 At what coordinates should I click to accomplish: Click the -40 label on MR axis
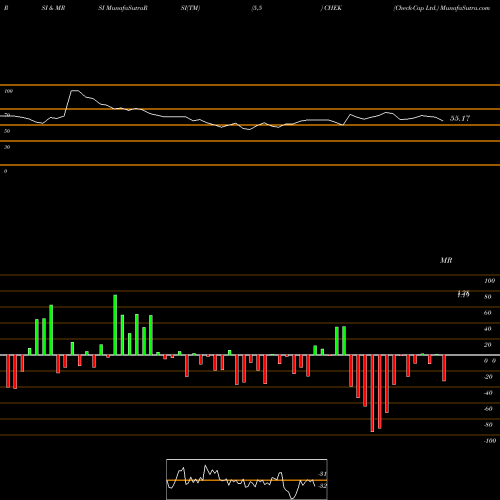tap(488, 393)
